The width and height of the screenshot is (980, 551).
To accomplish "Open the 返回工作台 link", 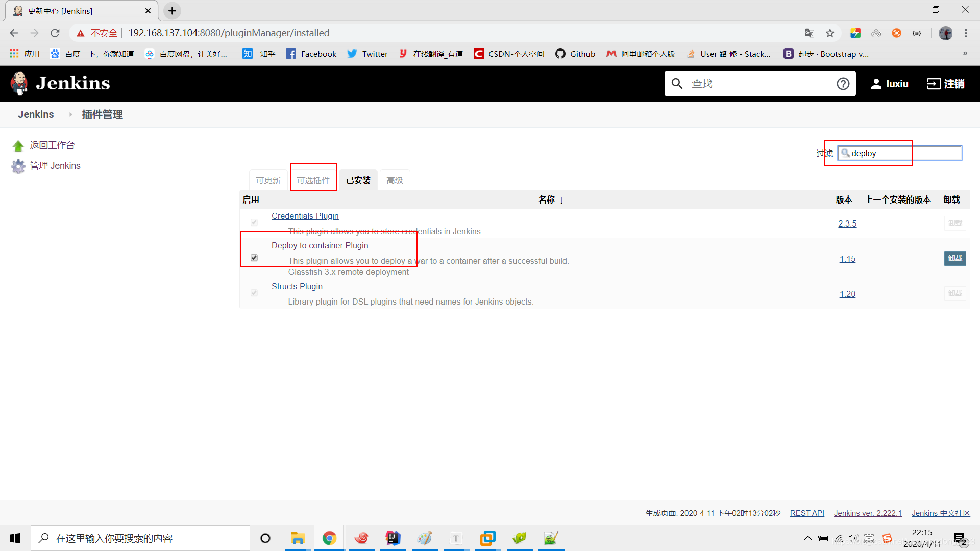I will point(52,145).
